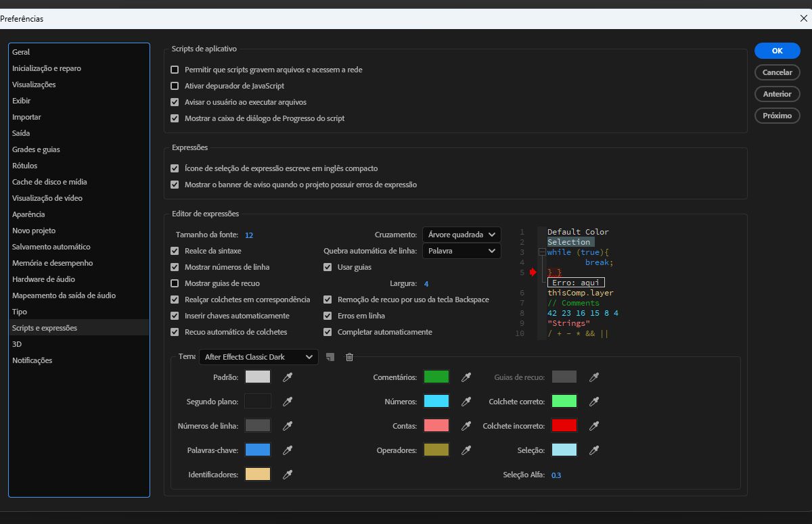
Task: Save the current theme with save icon
Action: point(330,357)
